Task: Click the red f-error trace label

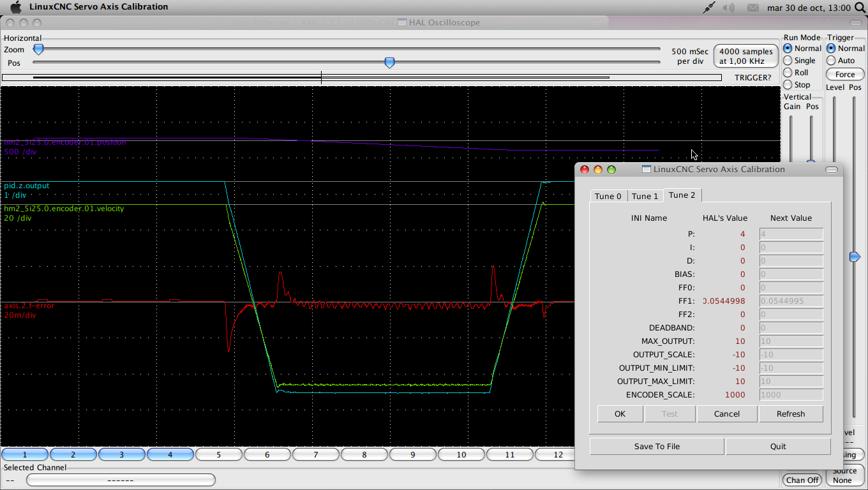Action: [x=29, y=306]
